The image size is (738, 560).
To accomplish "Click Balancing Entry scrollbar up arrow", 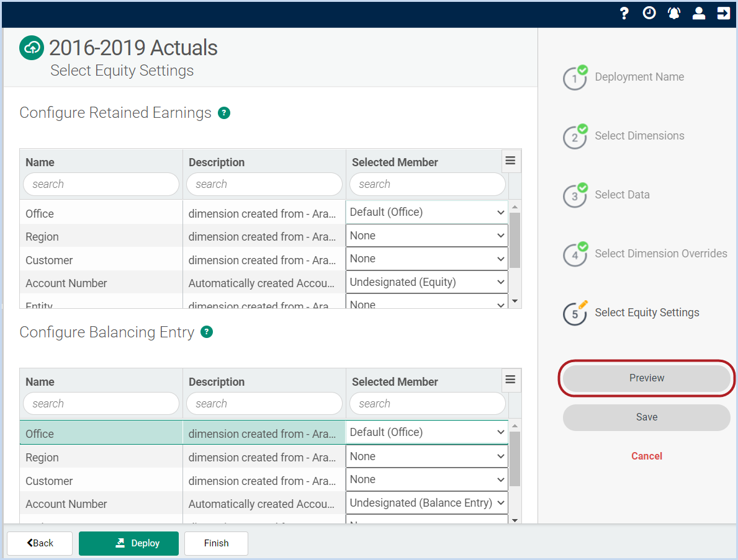I will coord(515,426).
